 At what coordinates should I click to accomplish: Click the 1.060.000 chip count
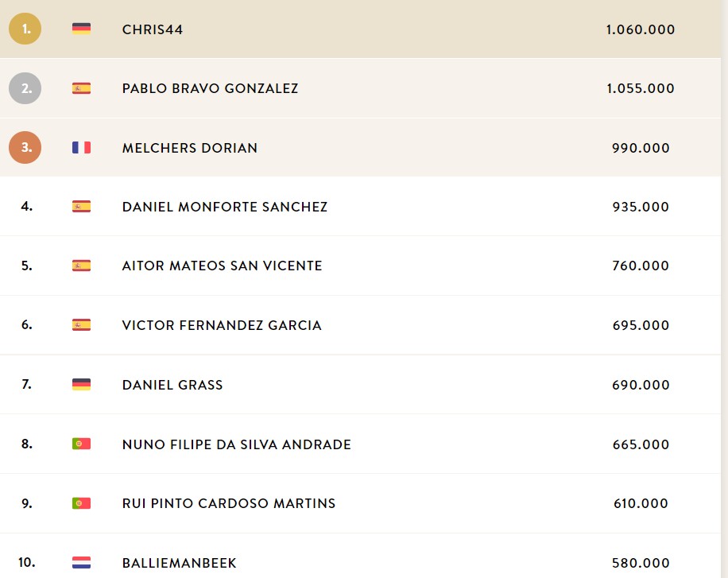pos(641,29)
